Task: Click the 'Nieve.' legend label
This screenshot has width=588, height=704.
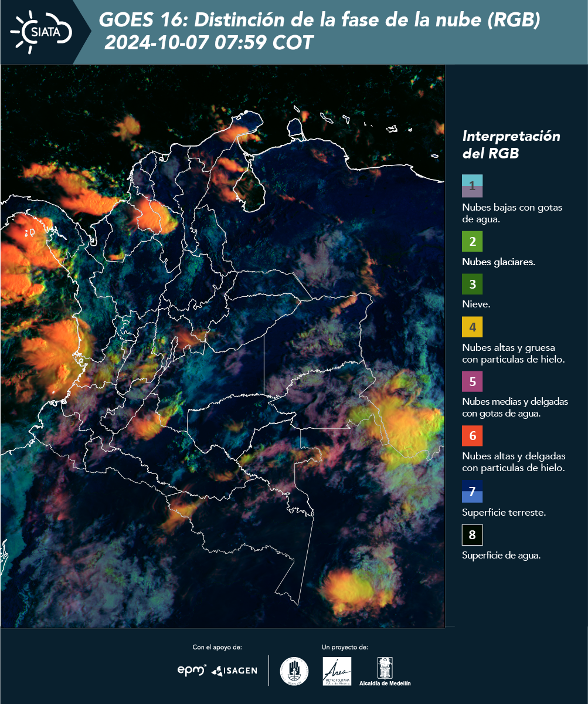Action: tap(476, 304)
